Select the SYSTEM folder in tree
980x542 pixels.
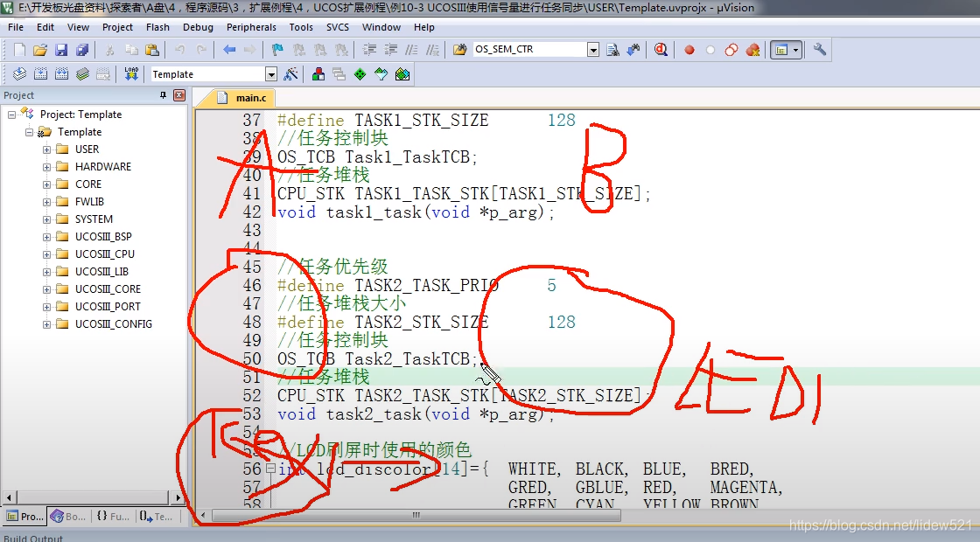[94, 219]
